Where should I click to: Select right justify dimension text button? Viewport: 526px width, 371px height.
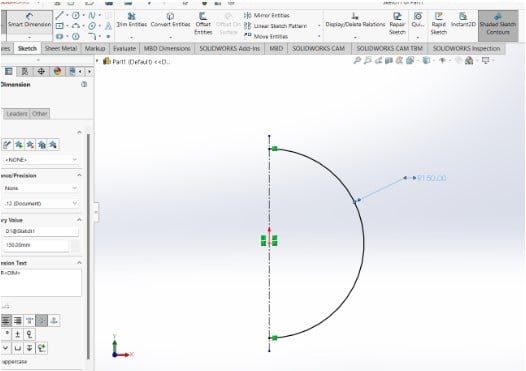(18, 321)
